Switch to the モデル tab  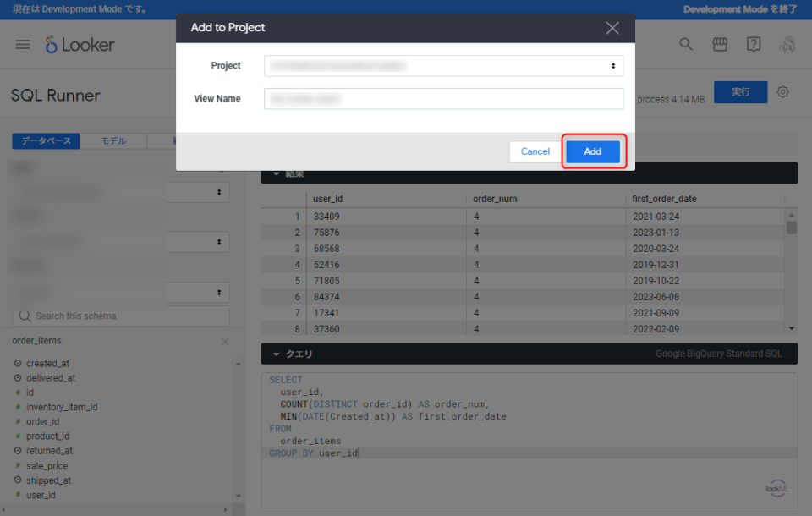point(113,141)
